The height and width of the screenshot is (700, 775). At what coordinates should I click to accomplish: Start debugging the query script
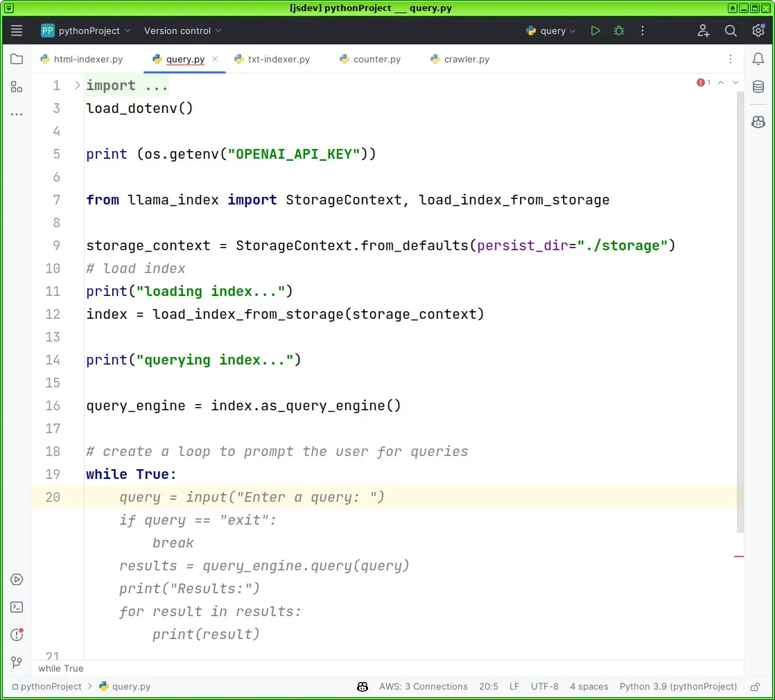(x=619, y=30)
